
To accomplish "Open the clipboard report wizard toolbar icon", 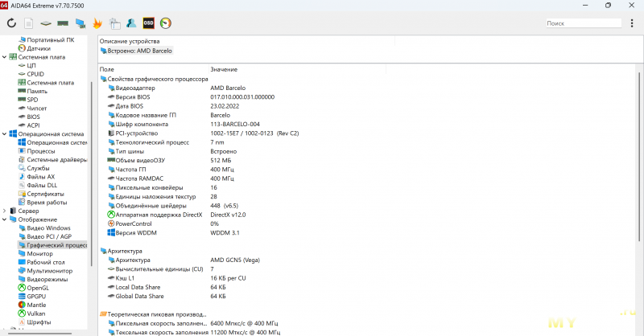I will 114,23.
